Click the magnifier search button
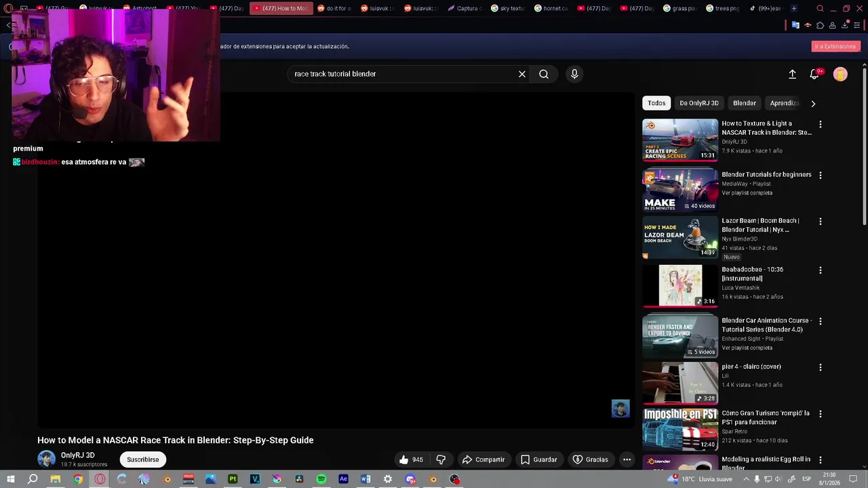This screenshot has height=488, width=868. click(x=544, y=74)
